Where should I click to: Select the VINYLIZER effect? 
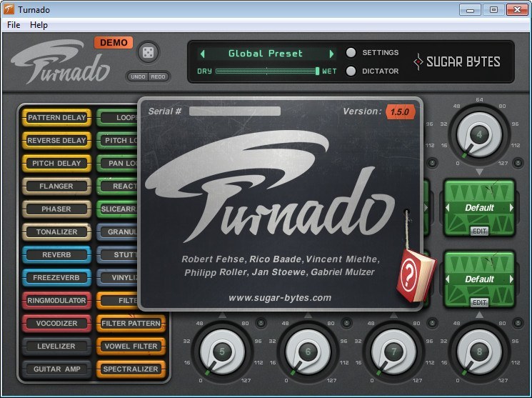117,277
